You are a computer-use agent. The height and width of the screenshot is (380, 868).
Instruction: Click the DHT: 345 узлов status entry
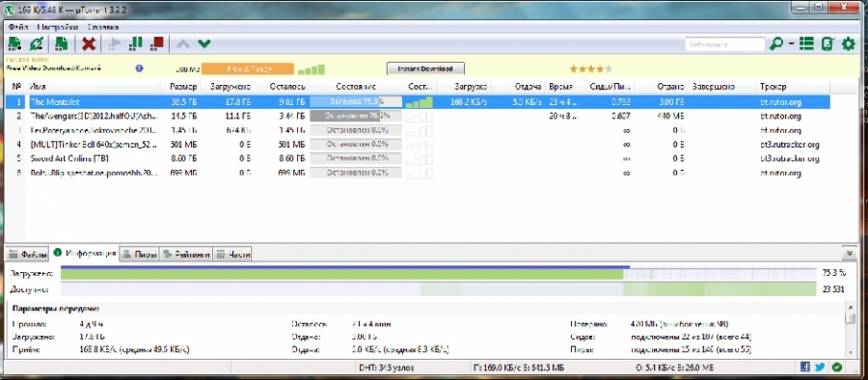(387, 367)
